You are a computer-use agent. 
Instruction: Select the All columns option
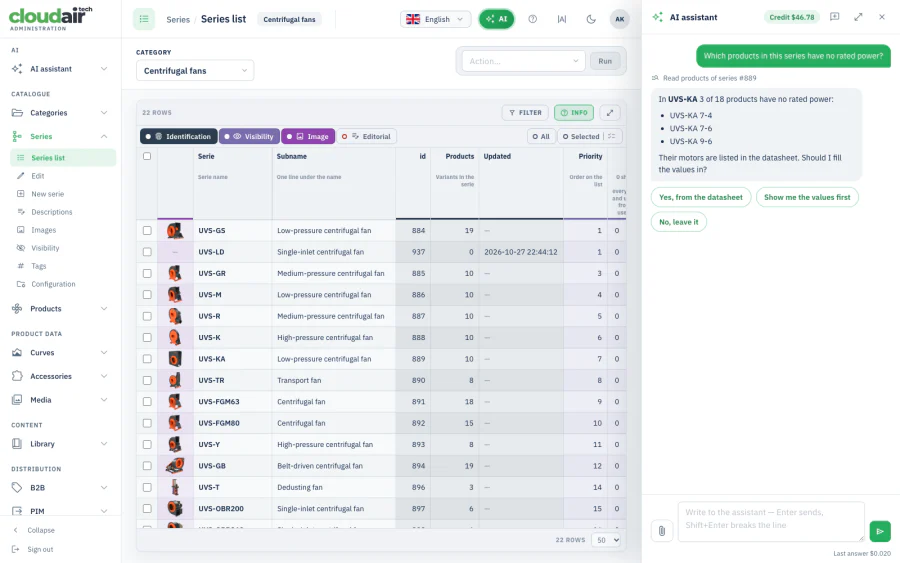pos(541,137)
